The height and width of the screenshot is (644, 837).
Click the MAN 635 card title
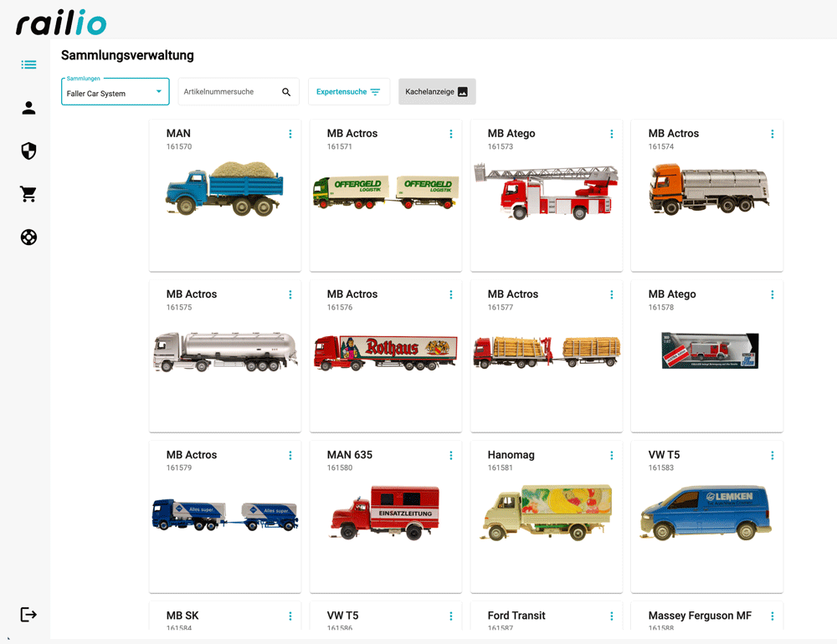pos(350,455)
